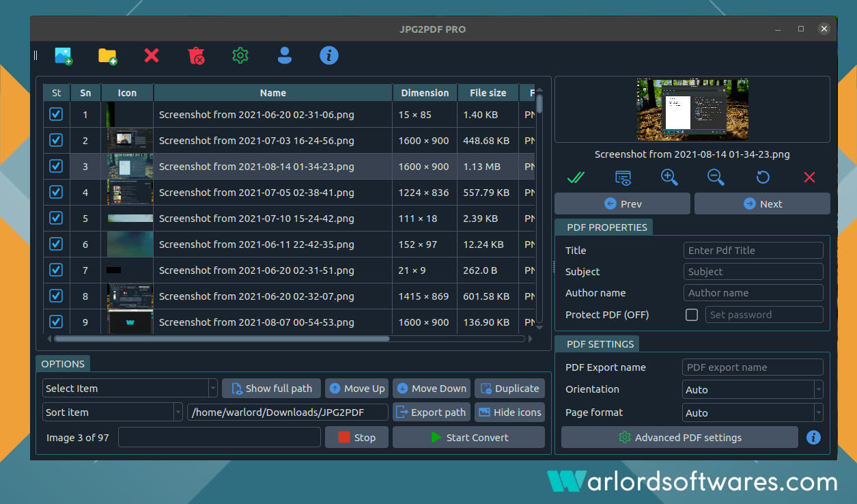Click the red X remove item icon
This screenshot has width=857, height=504.
coord(152,55)
